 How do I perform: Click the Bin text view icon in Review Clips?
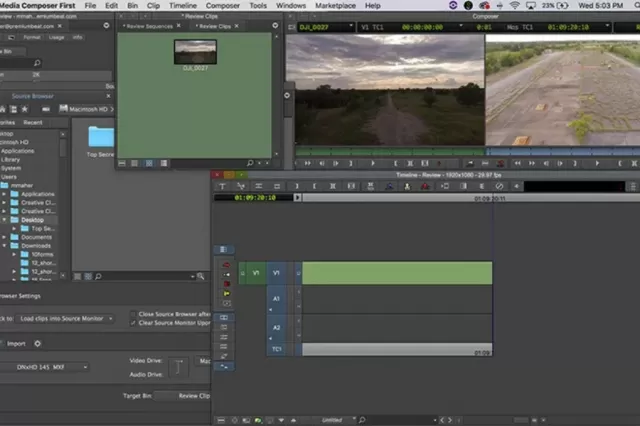tap(134, 163)
